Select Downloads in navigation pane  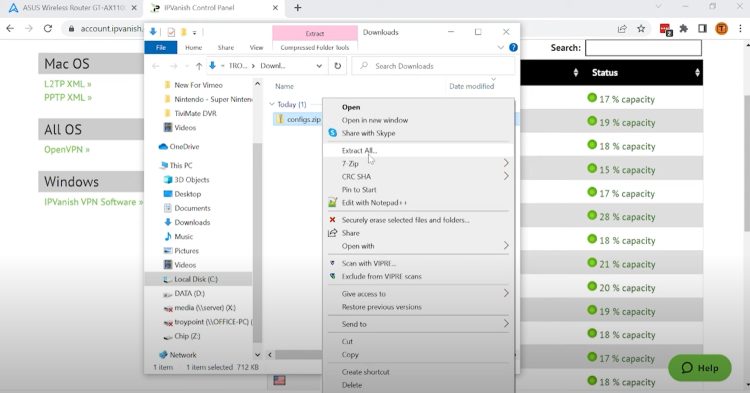(192, 222)
